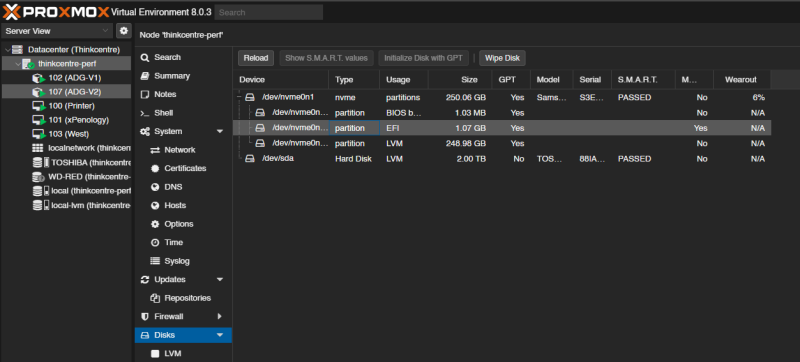
Task: Click the 100 (Printer) VM icon
Action: pos(38,106)
